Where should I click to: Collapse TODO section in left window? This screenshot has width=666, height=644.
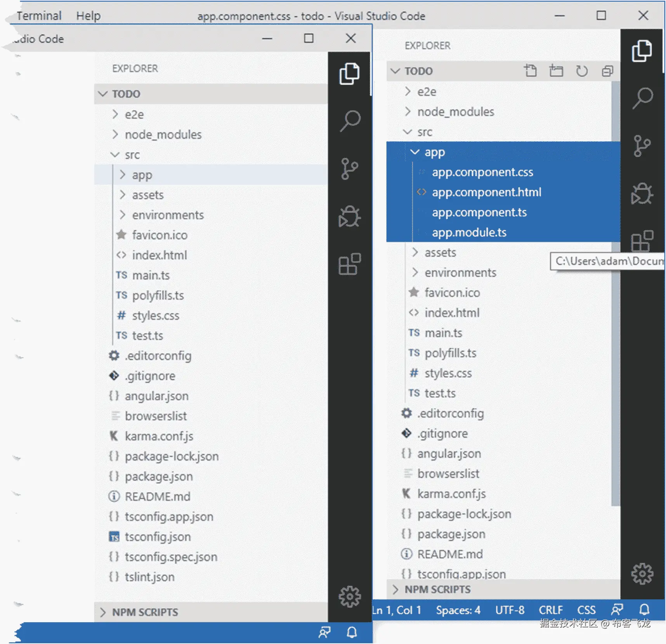211,94
